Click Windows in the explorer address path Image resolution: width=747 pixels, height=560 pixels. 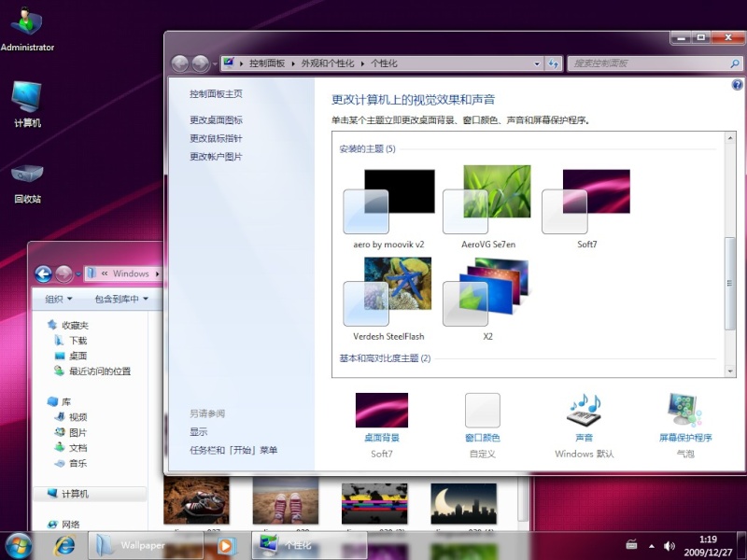[x=131, y=273]
